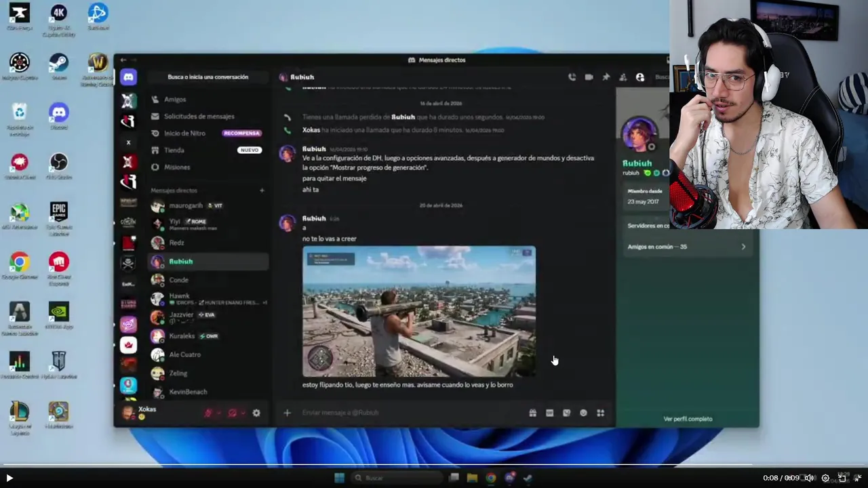Open the NVIDIA App desktop shortcut

point(59,315)
